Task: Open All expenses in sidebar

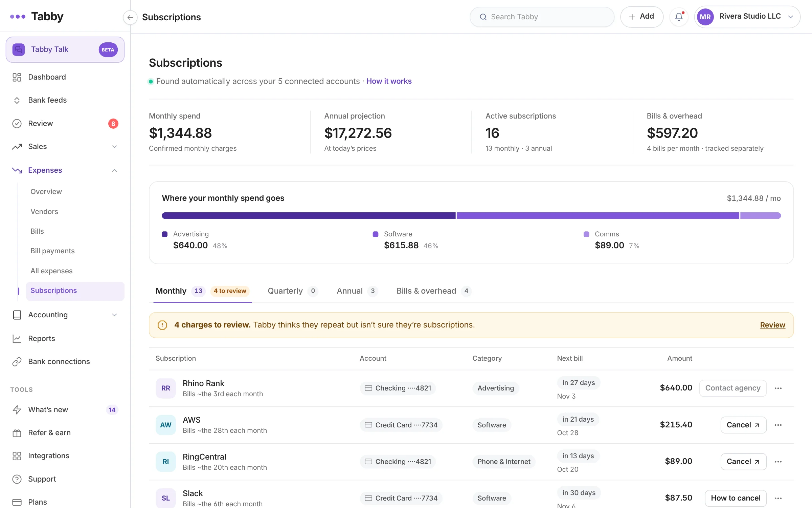Action: click(75, 271)
